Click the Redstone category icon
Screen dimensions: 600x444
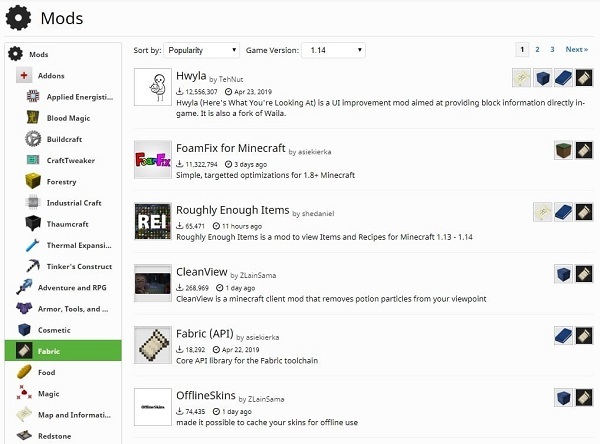24,436
